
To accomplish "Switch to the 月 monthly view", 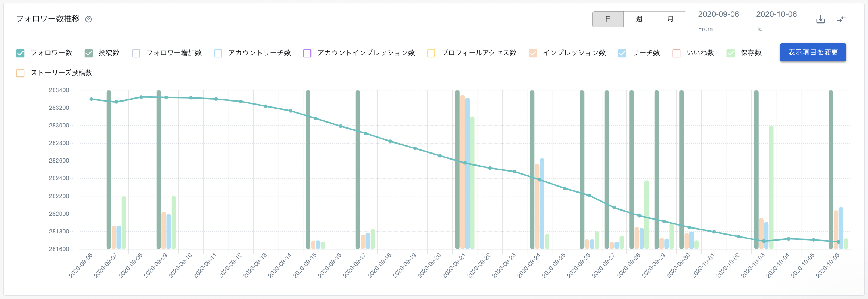I will 670,19.
